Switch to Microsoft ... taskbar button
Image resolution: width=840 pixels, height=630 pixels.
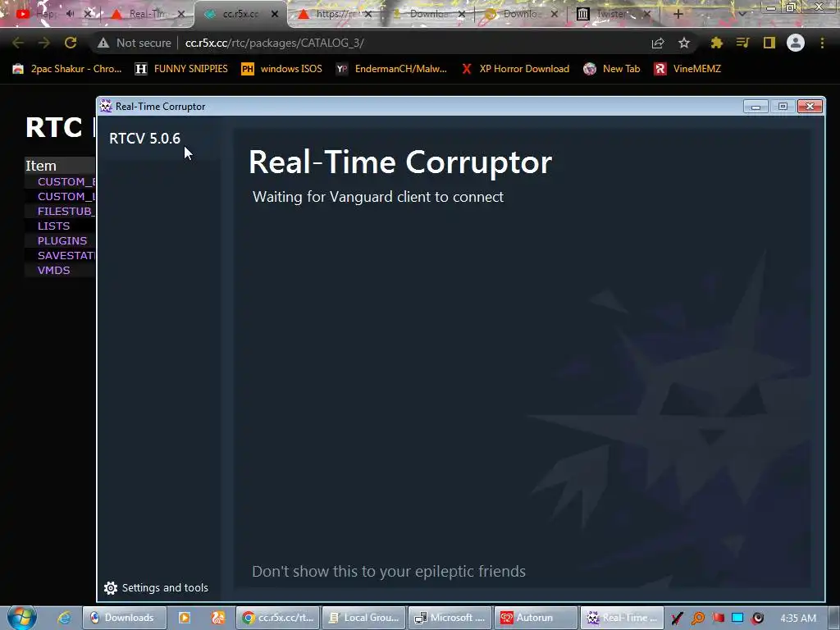coord(450,618)
